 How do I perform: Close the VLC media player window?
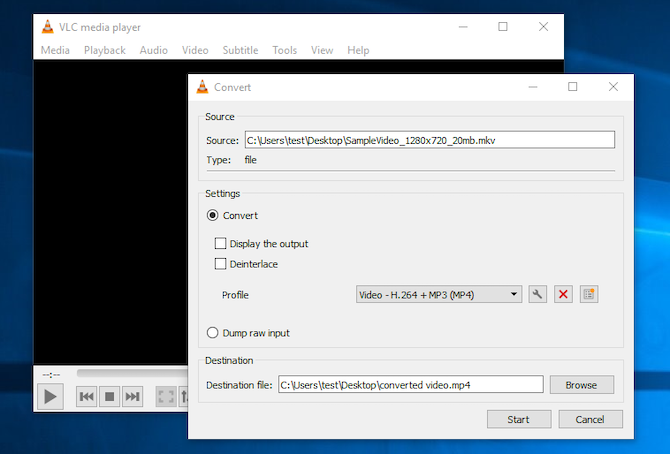pos(543,27)
